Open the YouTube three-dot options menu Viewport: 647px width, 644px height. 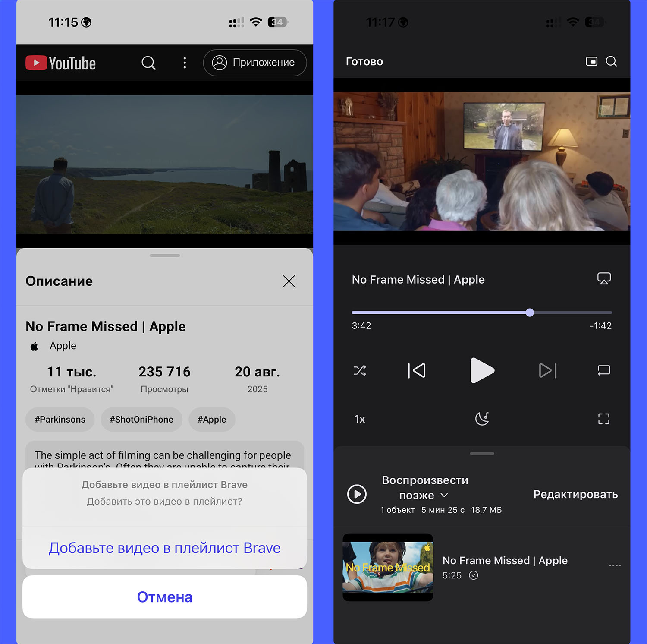185,63
